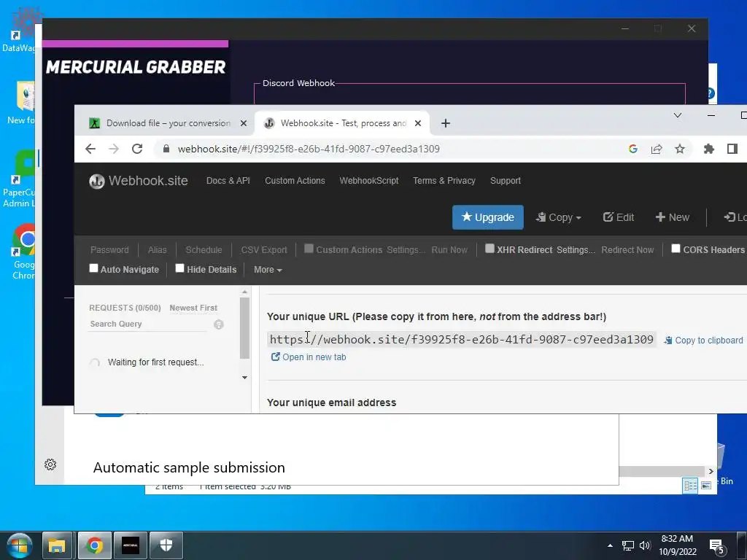The height and width of the screenshot is (560, 747).
Task: Open the notification center icon
Action: (x=717, y=546)
